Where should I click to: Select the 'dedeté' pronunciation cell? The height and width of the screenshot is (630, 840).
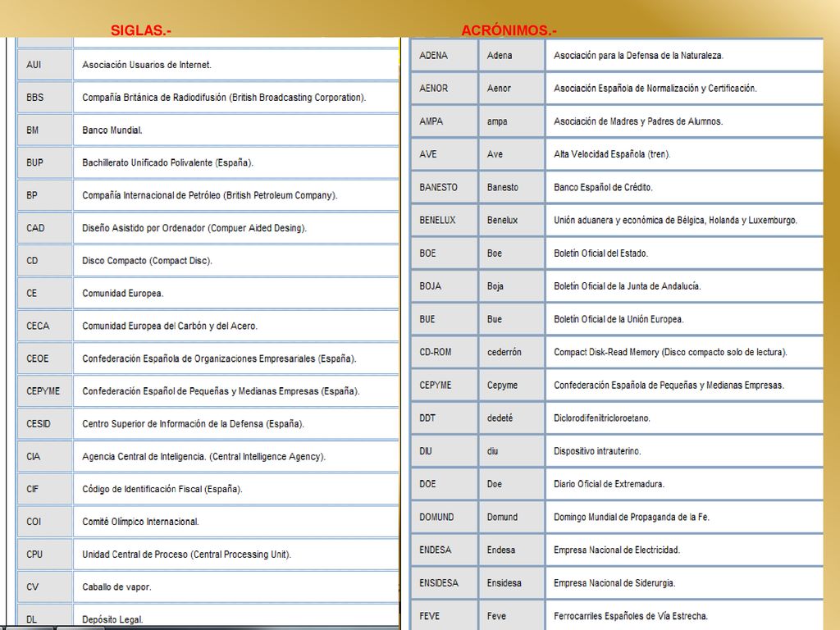point(511,418)
